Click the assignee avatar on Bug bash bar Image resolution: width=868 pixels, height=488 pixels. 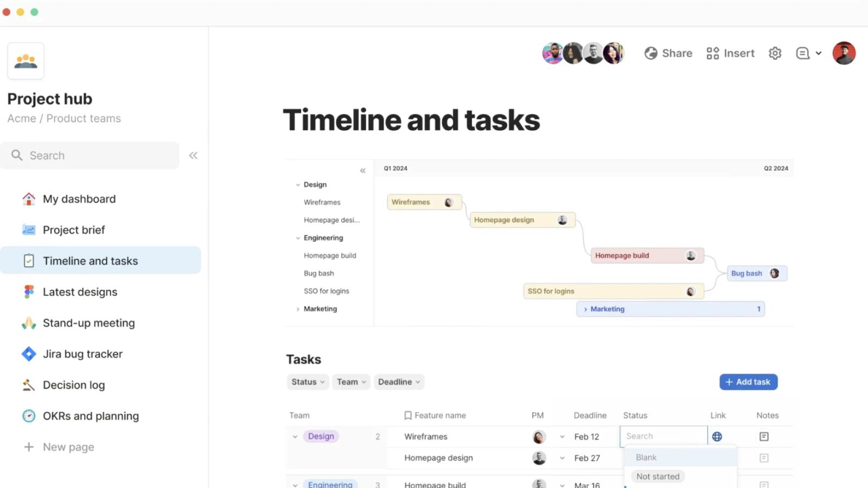775,273
